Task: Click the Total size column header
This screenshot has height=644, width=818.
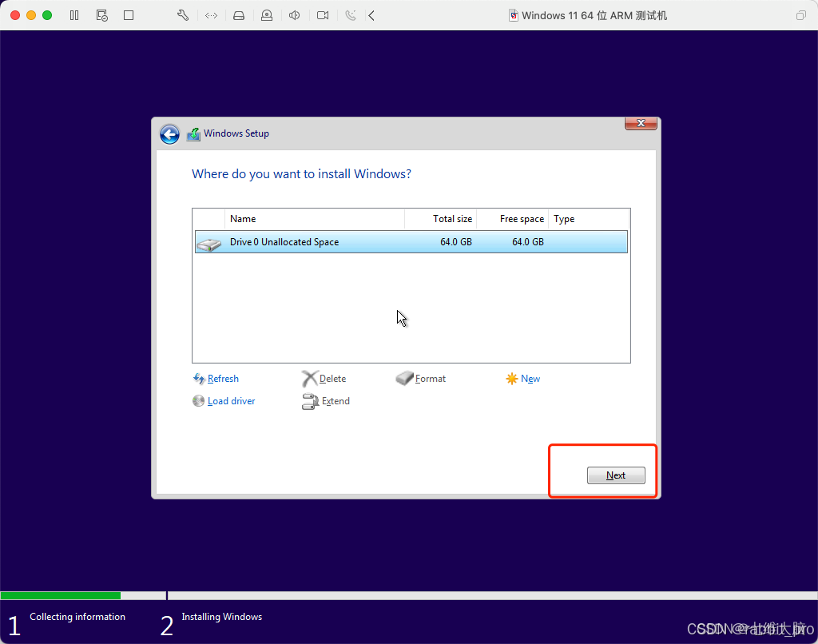Action: pyautogui.click(x=440, y=219)
